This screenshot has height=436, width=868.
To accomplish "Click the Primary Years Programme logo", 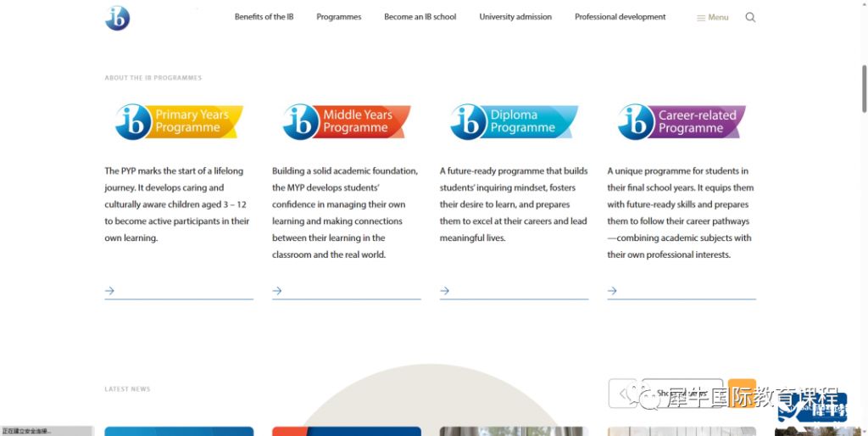I will click(179, 121).
